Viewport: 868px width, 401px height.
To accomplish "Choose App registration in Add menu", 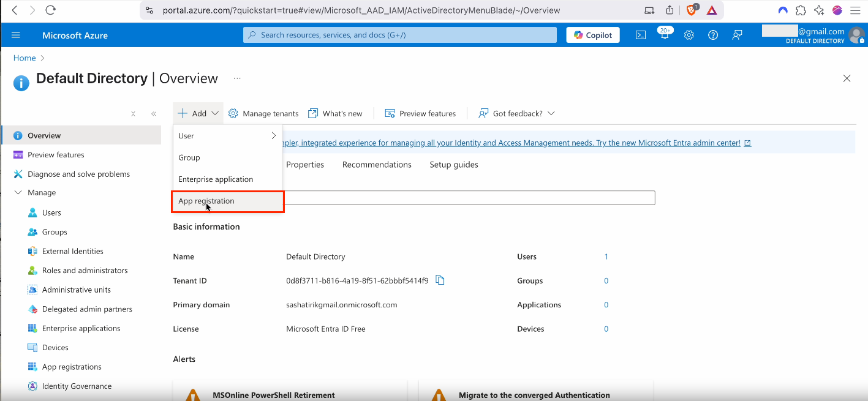I will (x=227, y=201).
